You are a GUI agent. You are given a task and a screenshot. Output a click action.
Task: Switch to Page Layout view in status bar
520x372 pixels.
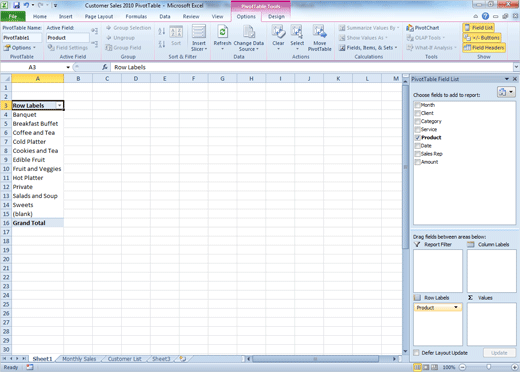coord(426,367)
